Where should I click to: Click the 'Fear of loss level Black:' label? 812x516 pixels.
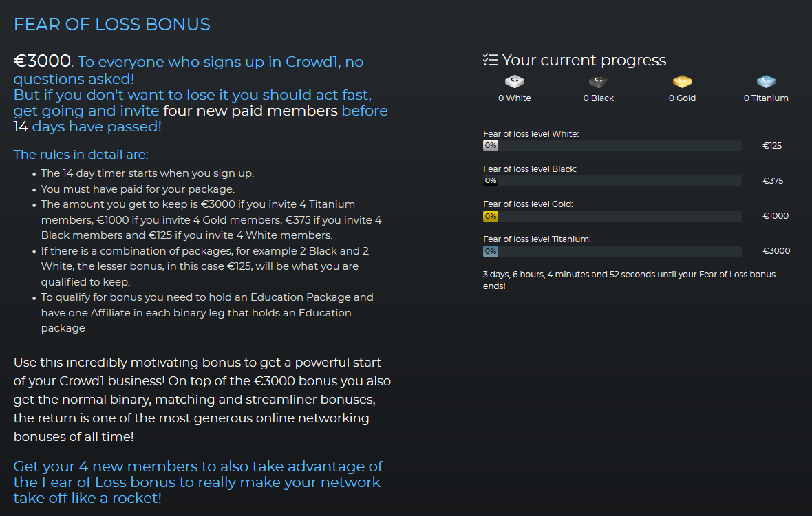[x=530, y=169]
